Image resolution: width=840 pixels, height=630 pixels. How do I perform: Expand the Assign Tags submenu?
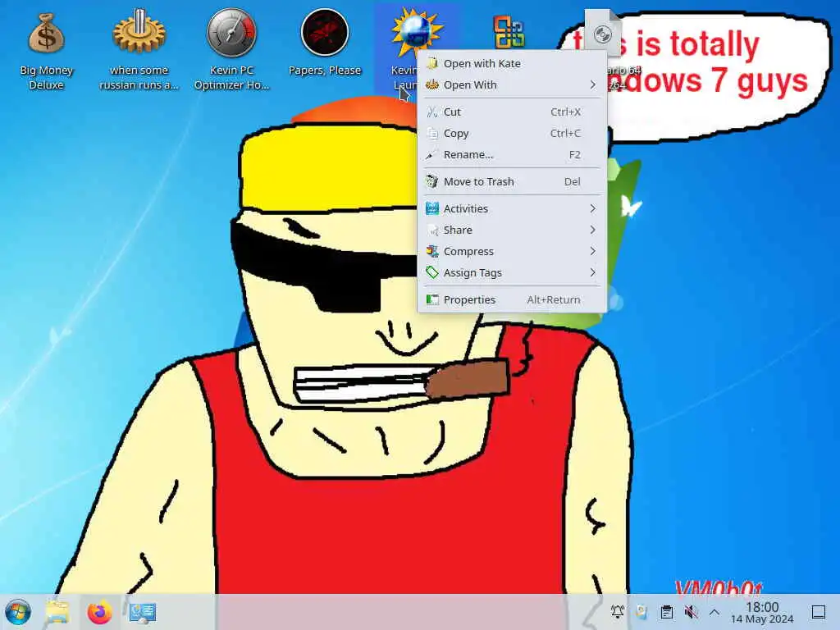[x=512, y=272]
